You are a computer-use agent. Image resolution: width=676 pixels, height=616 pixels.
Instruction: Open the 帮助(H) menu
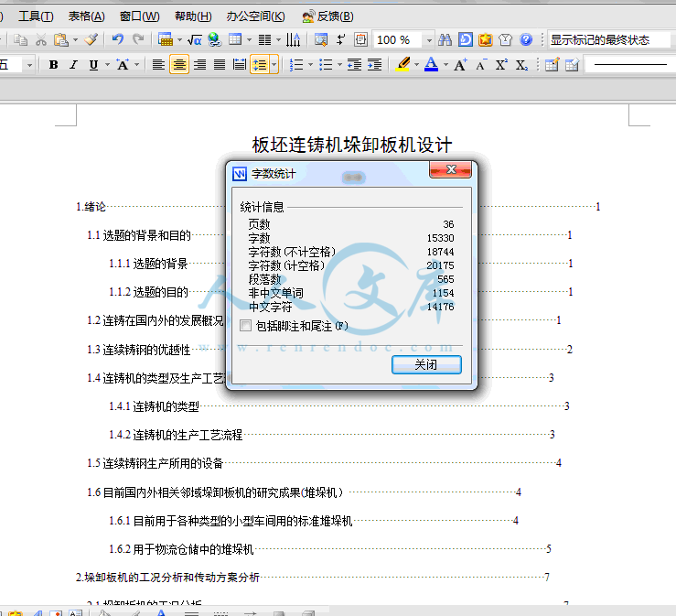[193, 16]
